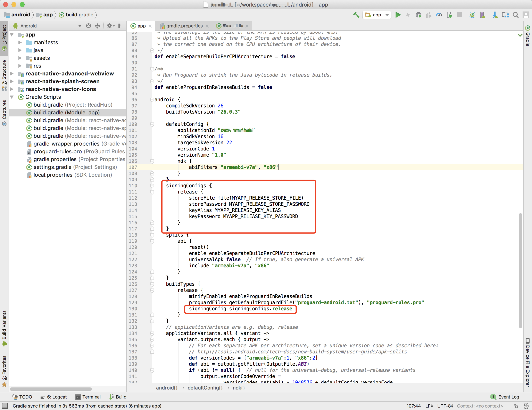Toggle the Captures tool window

coord(4,113)
